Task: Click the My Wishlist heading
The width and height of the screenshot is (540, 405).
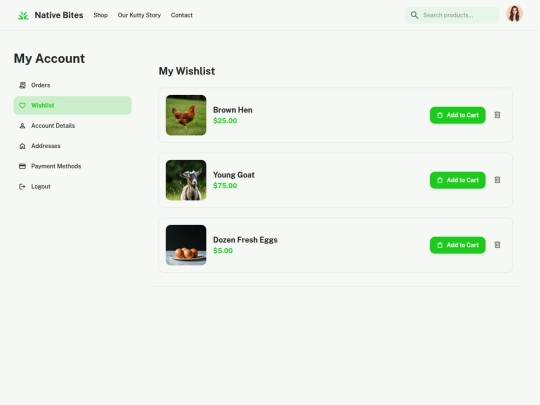Action: [x=187, y=71]
